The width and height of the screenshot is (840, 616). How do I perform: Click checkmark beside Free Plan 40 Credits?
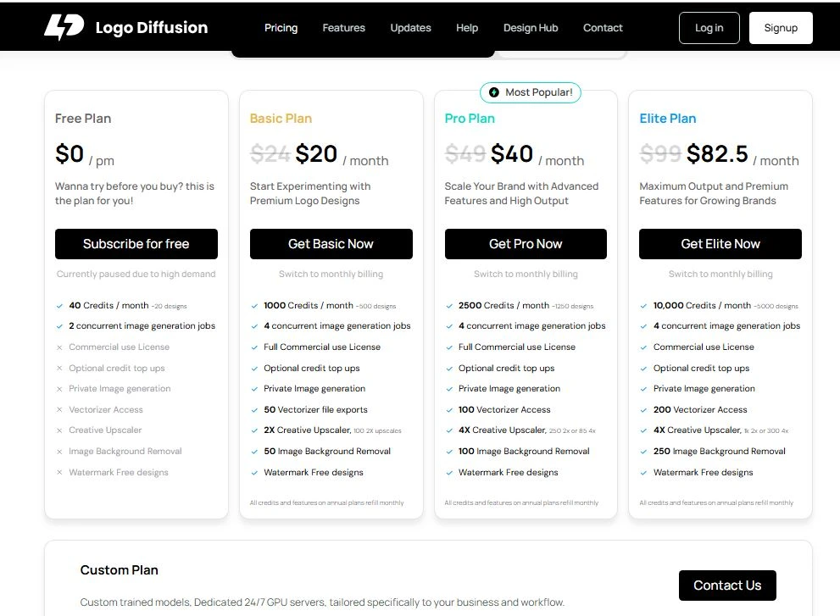pyautogui.click(x=59, y=306)
